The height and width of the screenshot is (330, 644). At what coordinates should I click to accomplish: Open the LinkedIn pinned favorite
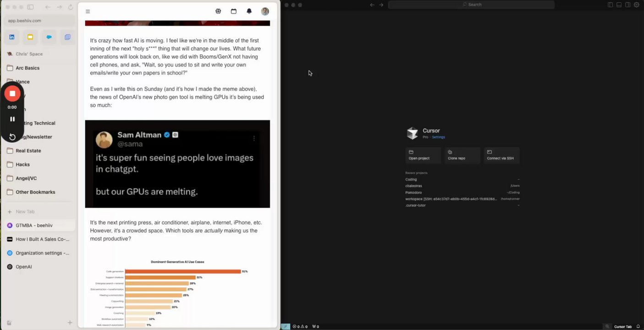[x=12, y=37]
